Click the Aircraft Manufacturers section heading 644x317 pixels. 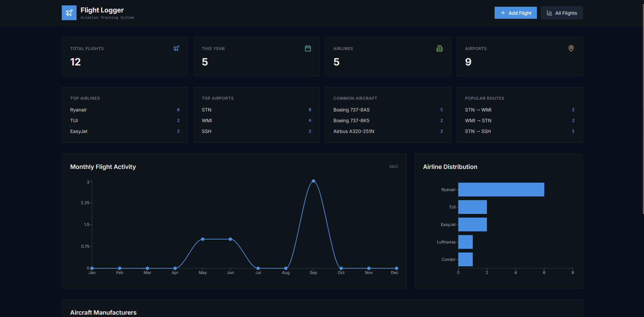coord(103,313)
